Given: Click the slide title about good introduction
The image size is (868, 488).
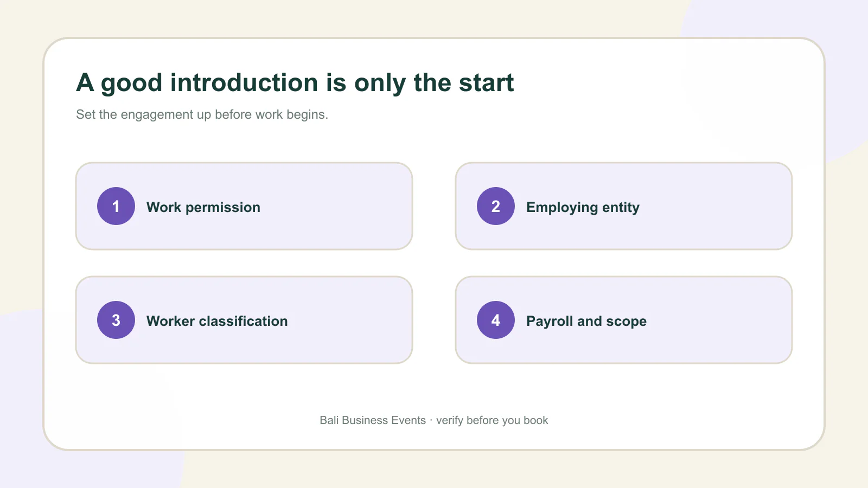Looking at the screenshot, I should click(295, 83).
